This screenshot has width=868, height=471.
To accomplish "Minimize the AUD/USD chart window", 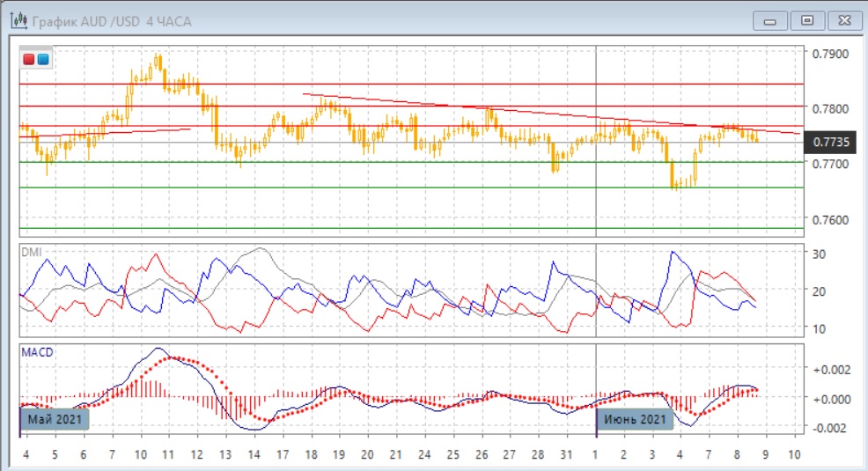I will click(769, 21).
